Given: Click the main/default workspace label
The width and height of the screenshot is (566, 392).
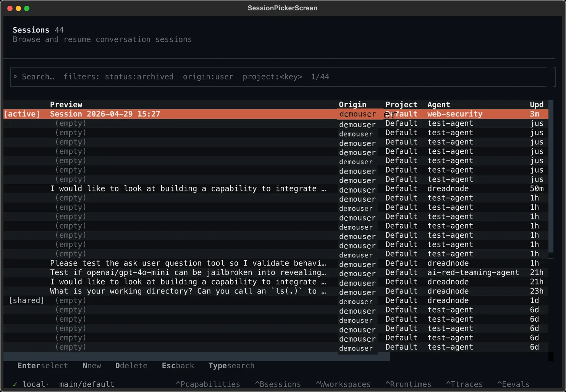Looking at the screenshot, I should point(87,384).
